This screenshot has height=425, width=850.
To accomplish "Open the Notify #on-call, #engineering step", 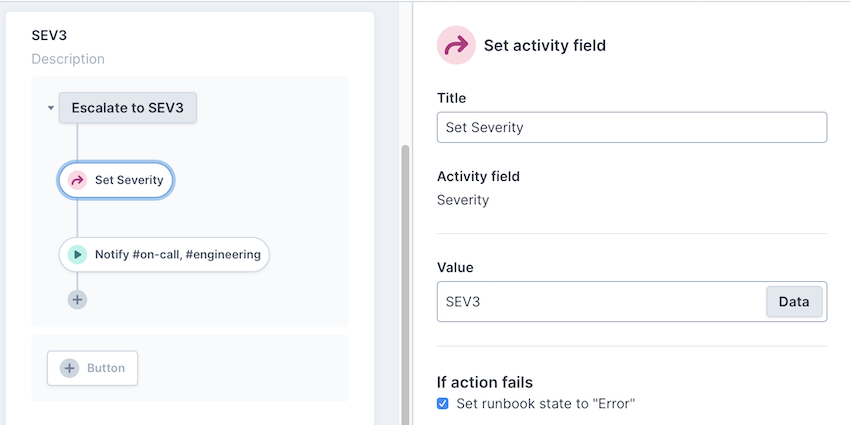I will tap(177, 255).
